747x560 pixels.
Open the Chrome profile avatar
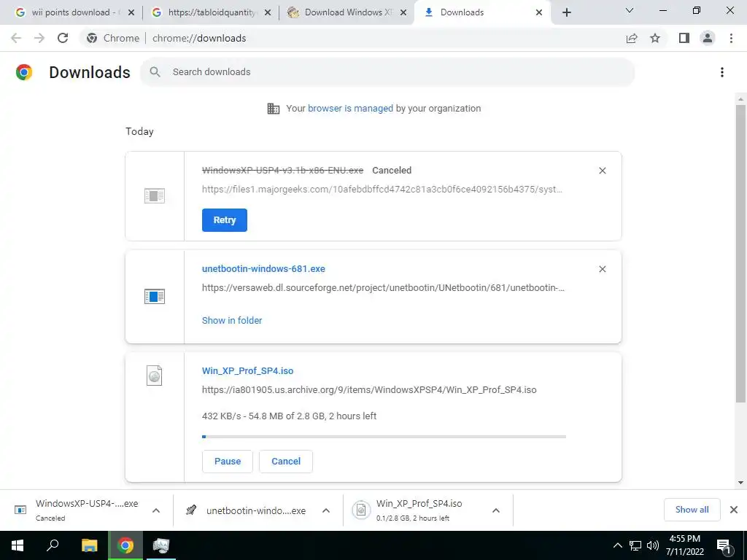pyautogui.click(x=708, y=38)
